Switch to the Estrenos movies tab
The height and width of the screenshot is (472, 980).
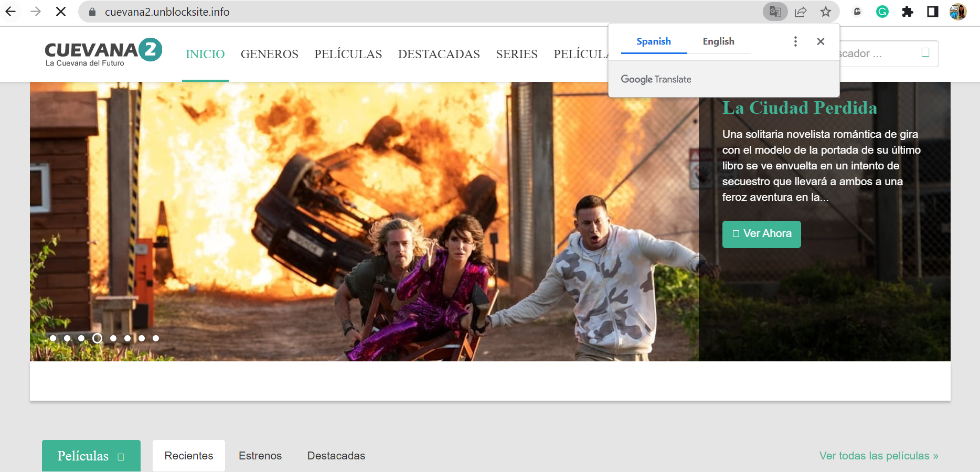click(260, 456)
